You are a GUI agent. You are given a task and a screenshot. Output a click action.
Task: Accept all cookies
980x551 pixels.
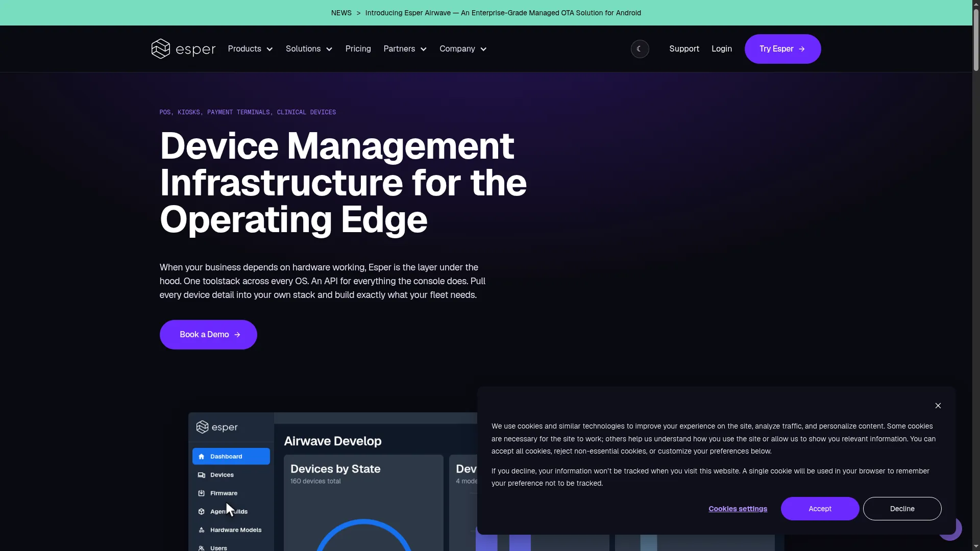[x=820, y=509]
